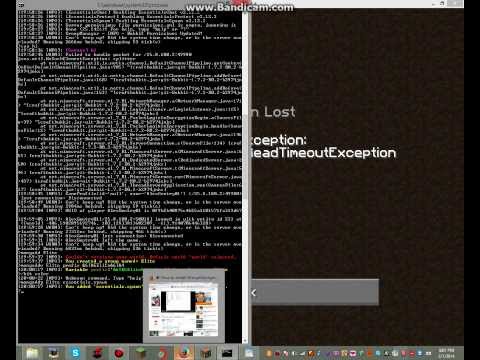The image size is (480, 360).
Task: Close the Minecraft window
Action: coord(455,4)
